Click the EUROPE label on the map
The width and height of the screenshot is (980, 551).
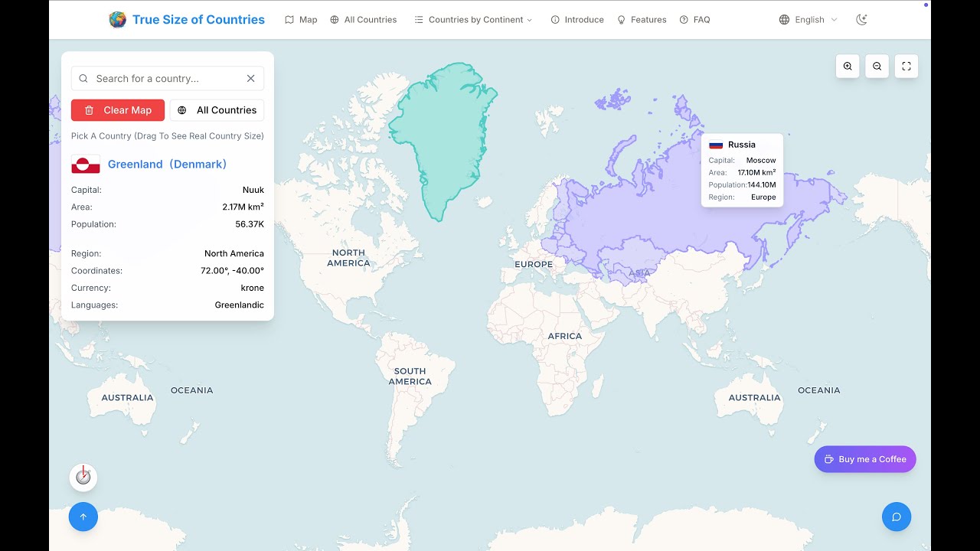pos(534,264)
